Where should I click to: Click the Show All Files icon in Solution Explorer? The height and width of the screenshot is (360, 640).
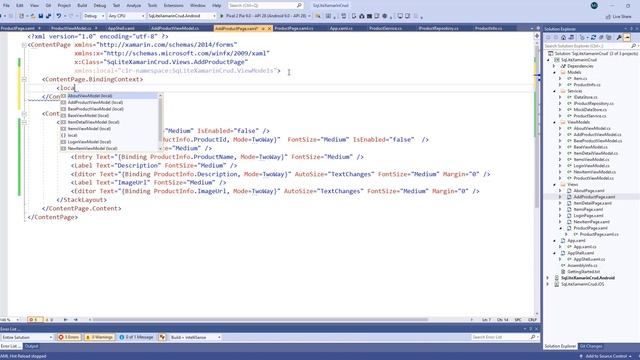pyautogui.click(x=609, y=38)
